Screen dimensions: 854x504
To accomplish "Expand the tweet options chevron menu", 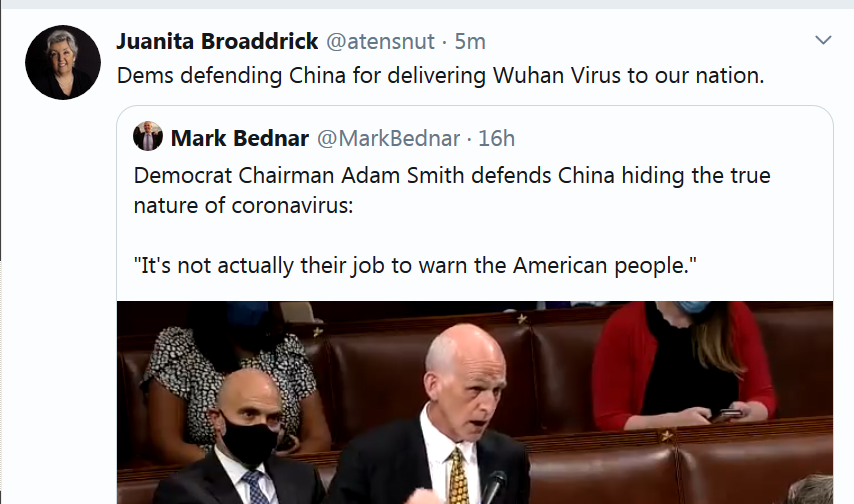I will (x=823, y=40).
